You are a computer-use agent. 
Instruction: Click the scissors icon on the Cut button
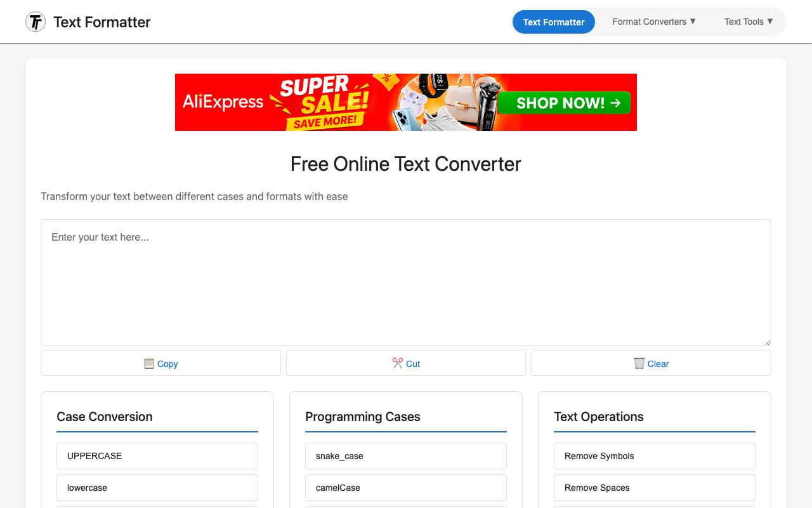point(398,363)
